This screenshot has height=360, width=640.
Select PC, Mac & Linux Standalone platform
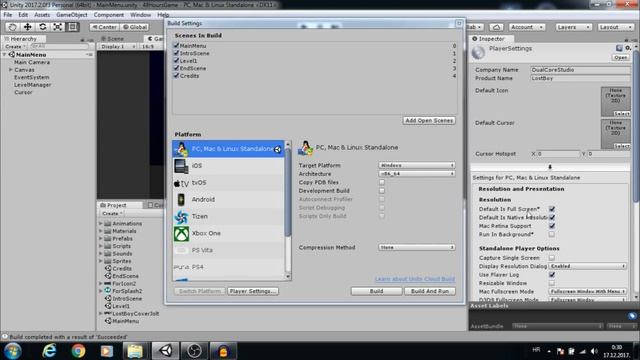click(x=228, y=149)
